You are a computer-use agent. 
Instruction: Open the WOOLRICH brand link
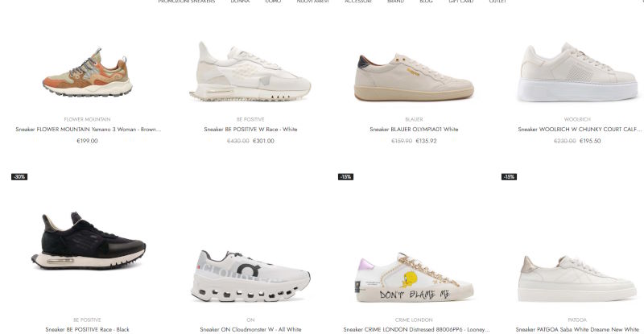pyautogui.click(x=577, y=119)
